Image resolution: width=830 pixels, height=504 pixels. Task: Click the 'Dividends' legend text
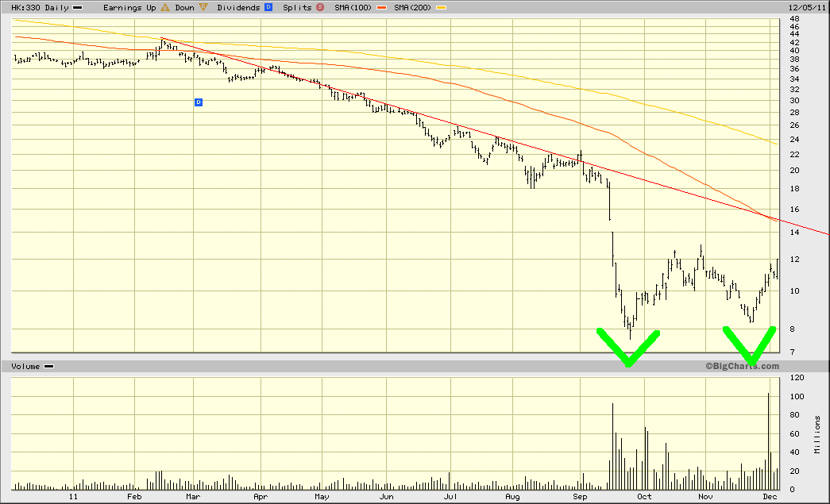[239, 7]
